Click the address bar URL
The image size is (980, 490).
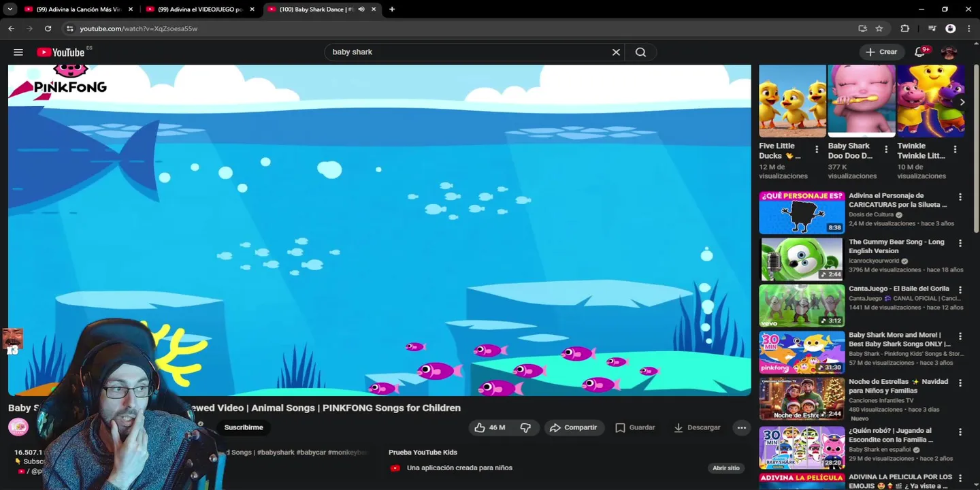point(139,29)
